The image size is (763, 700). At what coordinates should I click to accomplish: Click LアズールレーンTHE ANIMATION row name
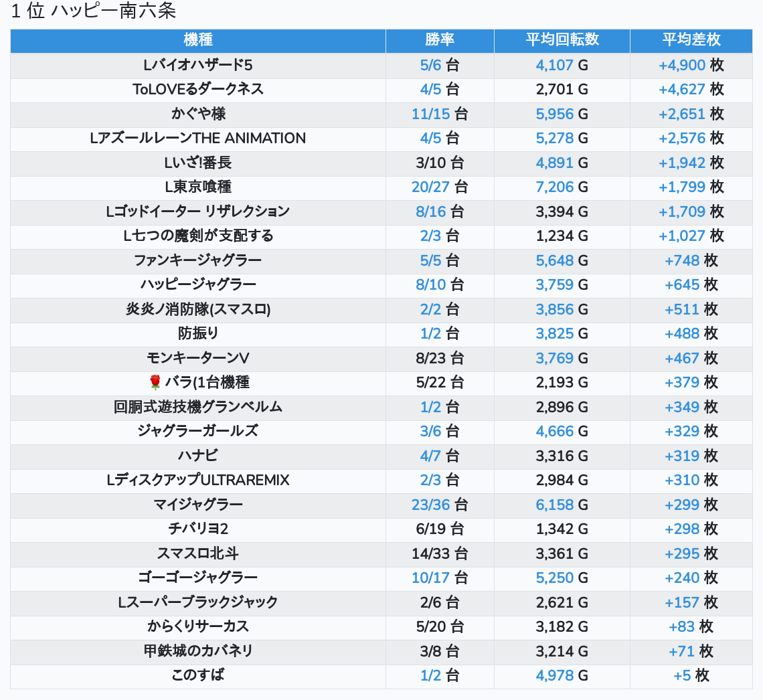tap(198, 138)
